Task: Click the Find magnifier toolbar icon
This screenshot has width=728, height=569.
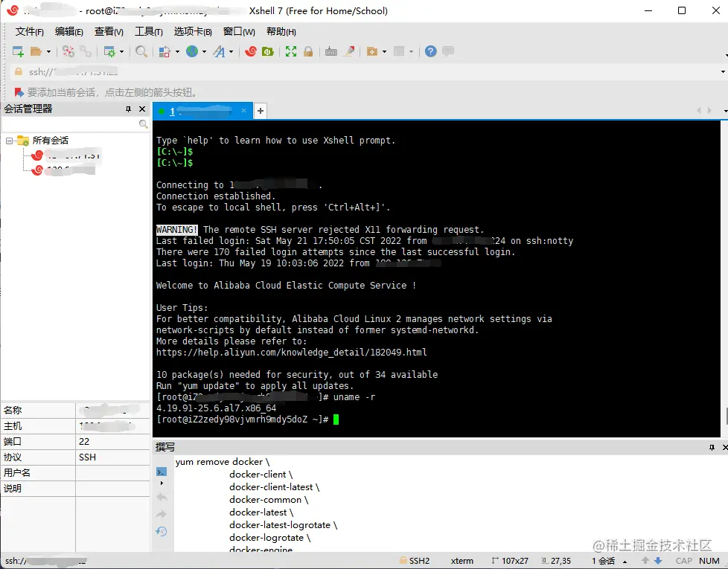Action: [141, 51]
